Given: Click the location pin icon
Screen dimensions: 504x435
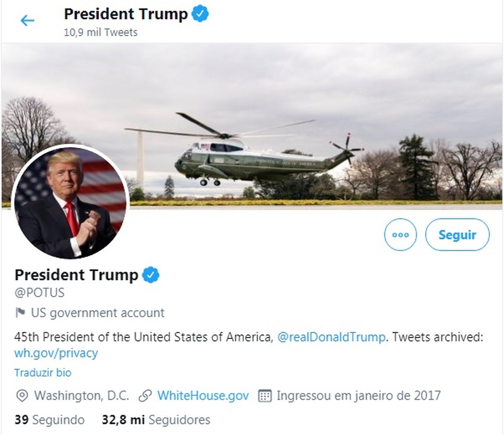Looking at the screenshot, I should coord(22,396).
